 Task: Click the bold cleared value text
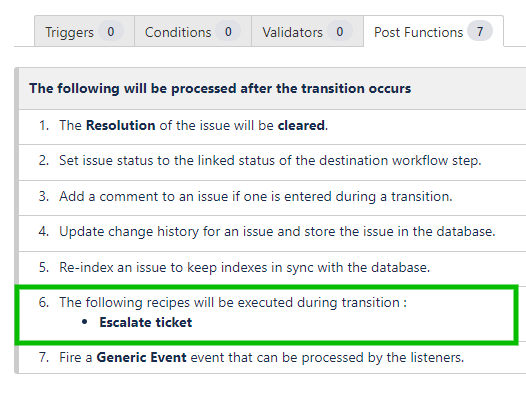[301, 125]
